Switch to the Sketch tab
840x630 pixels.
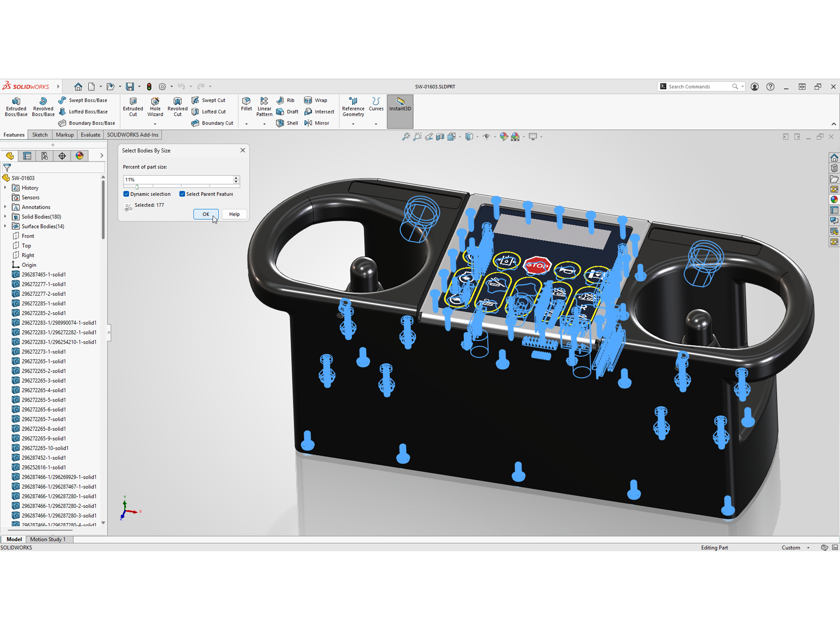(x=40, y=135)
